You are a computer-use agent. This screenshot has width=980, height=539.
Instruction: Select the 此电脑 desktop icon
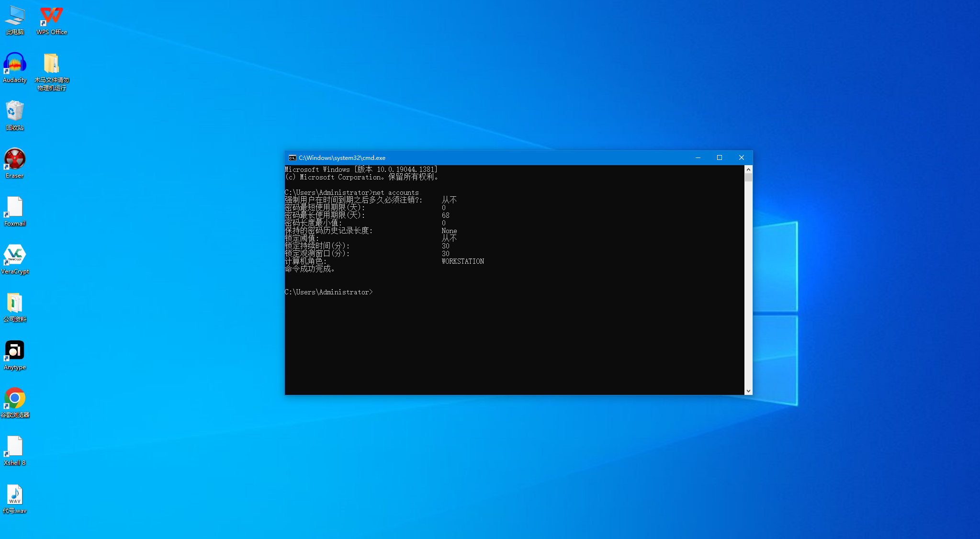[x=14, y=20]
